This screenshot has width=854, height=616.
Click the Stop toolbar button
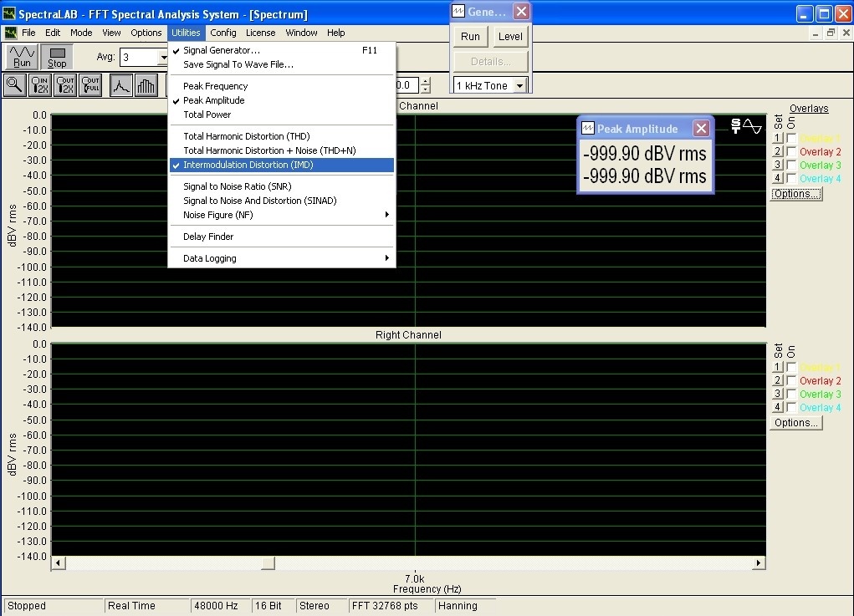tap(57, 57)
